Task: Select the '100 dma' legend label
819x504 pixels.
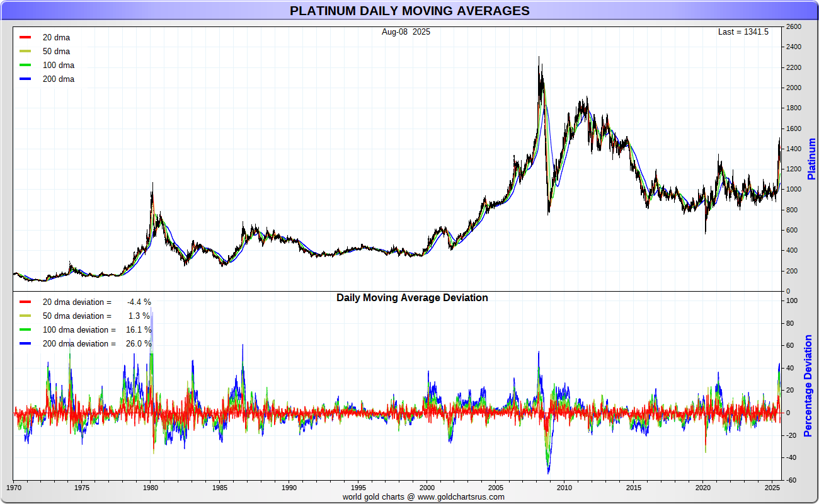Action: tap(59, 65)
